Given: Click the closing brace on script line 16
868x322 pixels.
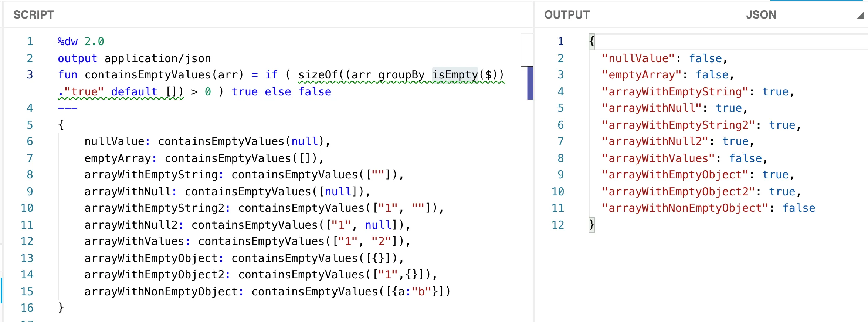Looking at the screenshot, I should click(61, 308).
